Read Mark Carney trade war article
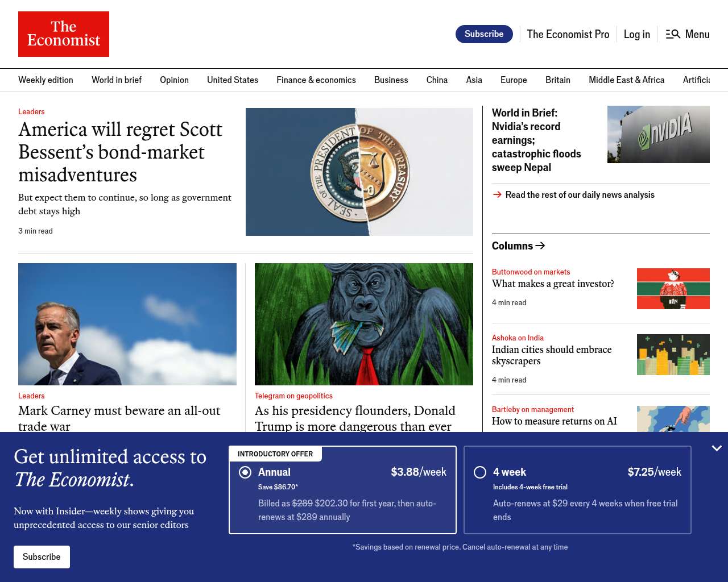Image resolution: width=728 pixels, height=582 pixels. [119, 418]
